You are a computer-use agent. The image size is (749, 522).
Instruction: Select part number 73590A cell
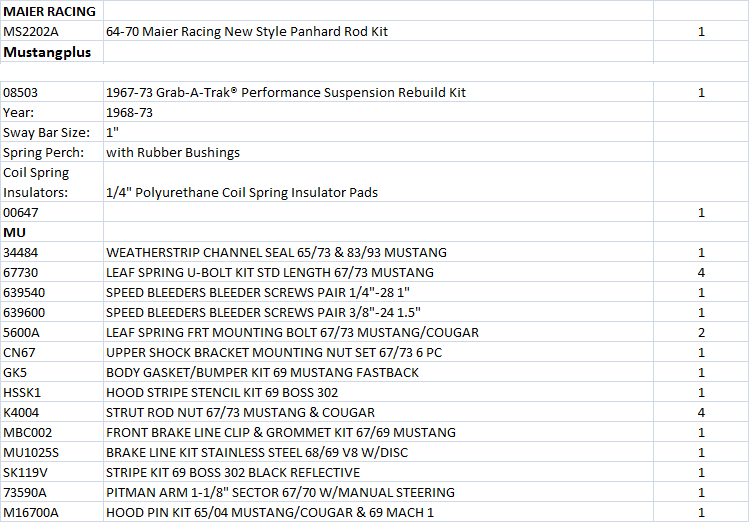click(x=52, y=492)
